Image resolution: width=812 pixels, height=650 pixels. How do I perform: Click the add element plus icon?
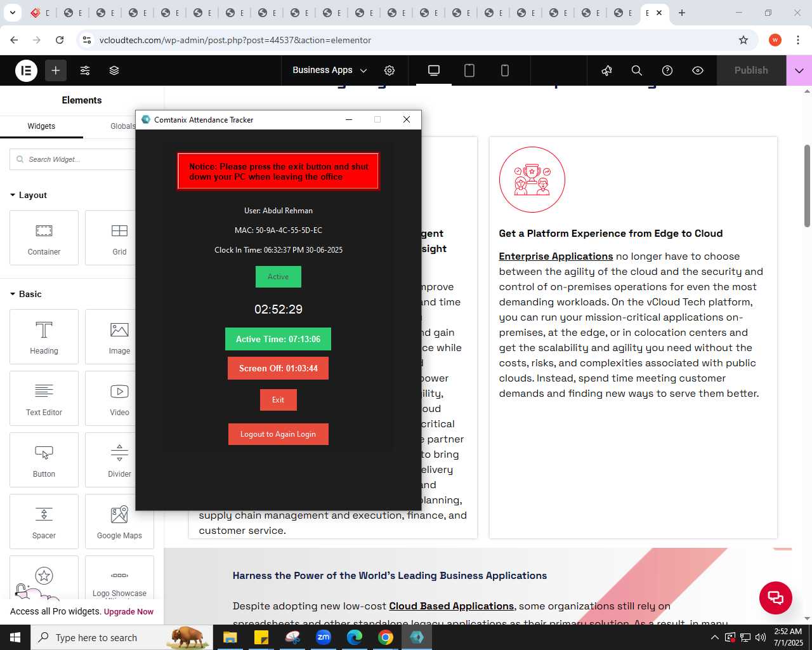pos(56,70)
